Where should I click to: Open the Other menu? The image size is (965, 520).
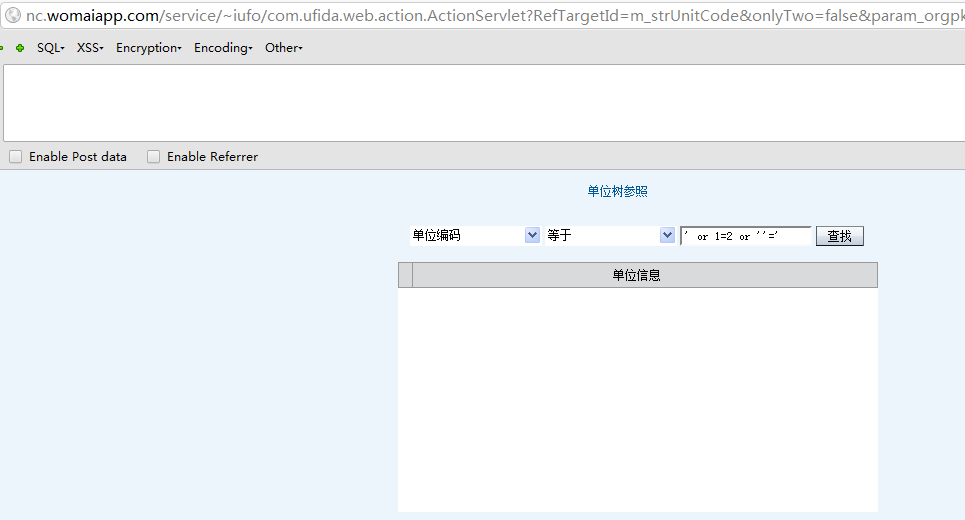[284, 48]
